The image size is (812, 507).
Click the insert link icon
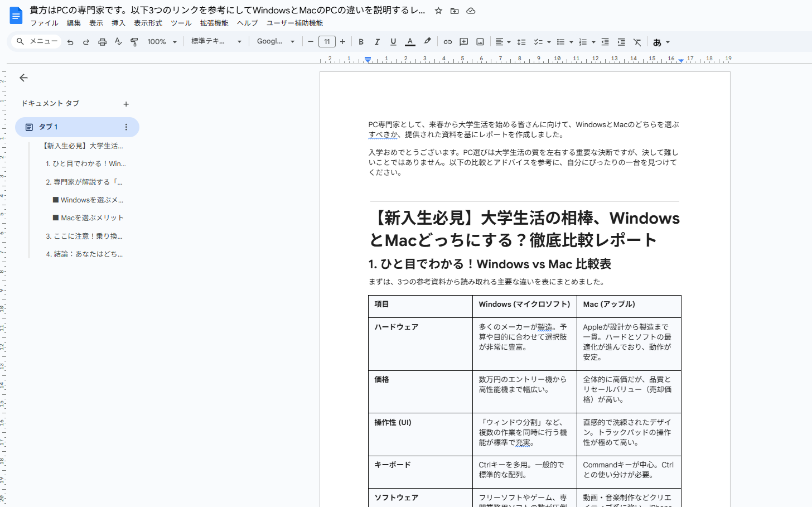[447, 42]
